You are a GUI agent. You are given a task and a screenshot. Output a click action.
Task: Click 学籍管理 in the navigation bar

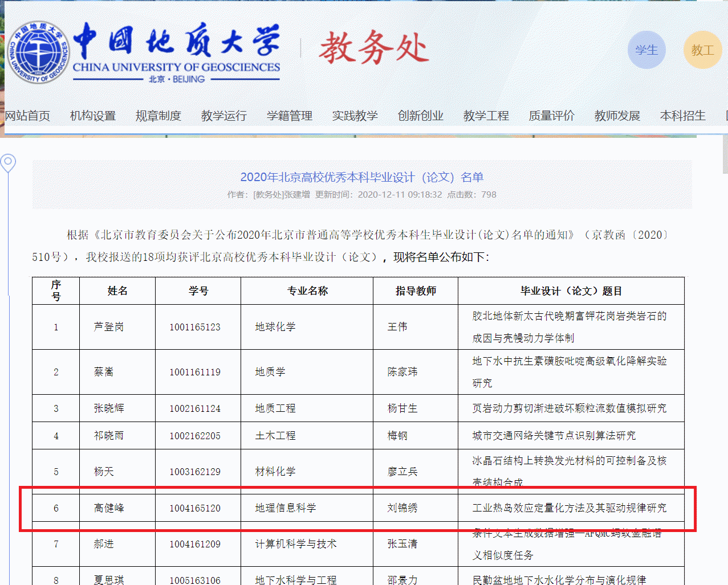click(x=290, y=116)
